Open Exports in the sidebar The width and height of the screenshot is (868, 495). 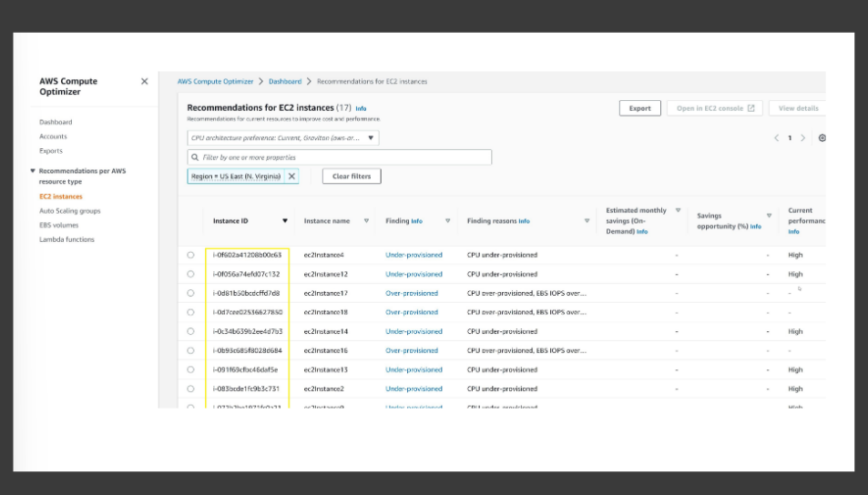[x=50, y=151]
